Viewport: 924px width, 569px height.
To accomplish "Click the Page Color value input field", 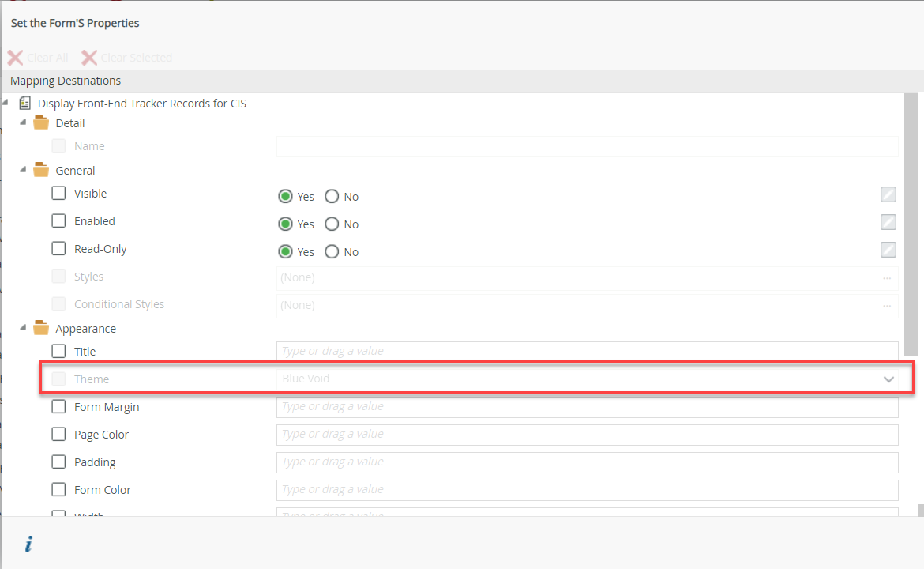I will pyautogui.click(x=587, y=435).
